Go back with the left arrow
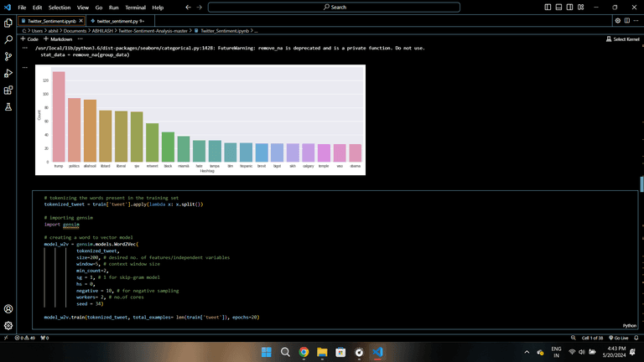The image size is (644, 362). pyautogui.click(x=188, y=7)
